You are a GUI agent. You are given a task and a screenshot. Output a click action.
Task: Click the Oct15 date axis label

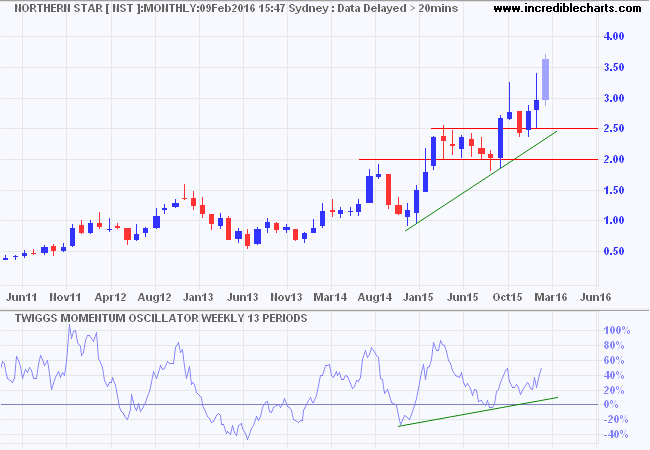(507, 297)
